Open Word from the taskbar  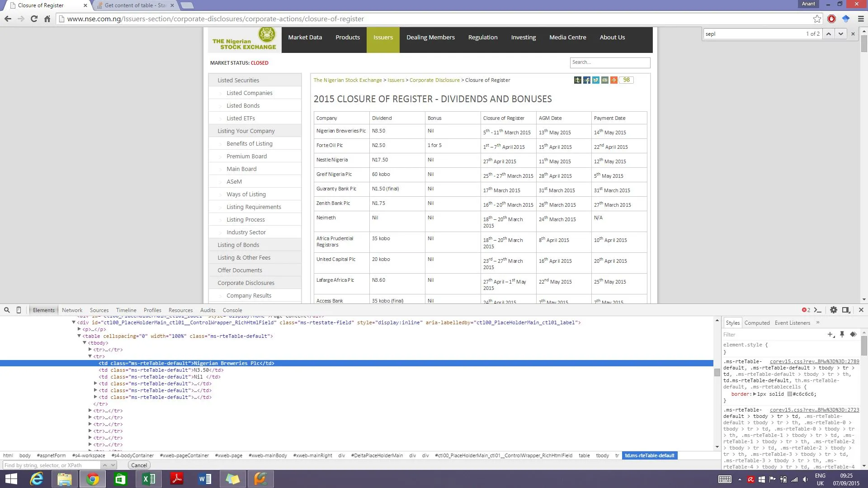[205, 479]
